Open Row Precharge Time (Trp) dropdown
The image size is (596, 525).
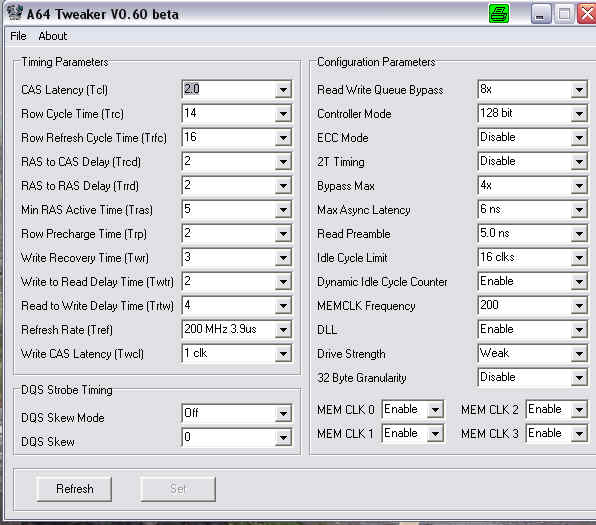[x=283, y=233]
